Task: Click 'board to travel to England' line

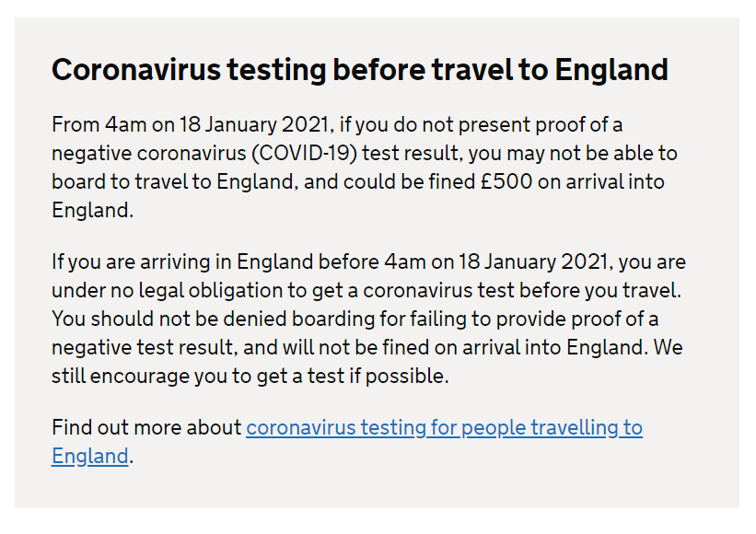Action: pyautogui.click(x=172, y=181)
